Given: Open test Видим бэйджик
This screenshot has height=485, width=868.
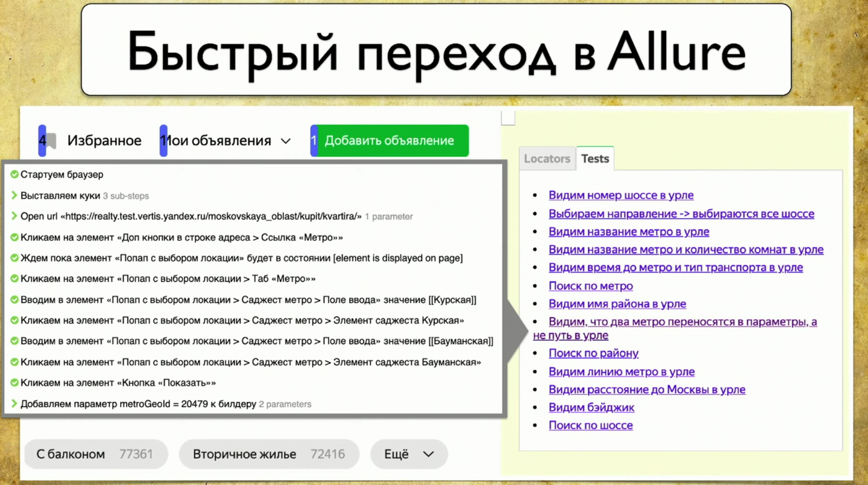Looking at the screenshot, I should (x=591, y=408).
